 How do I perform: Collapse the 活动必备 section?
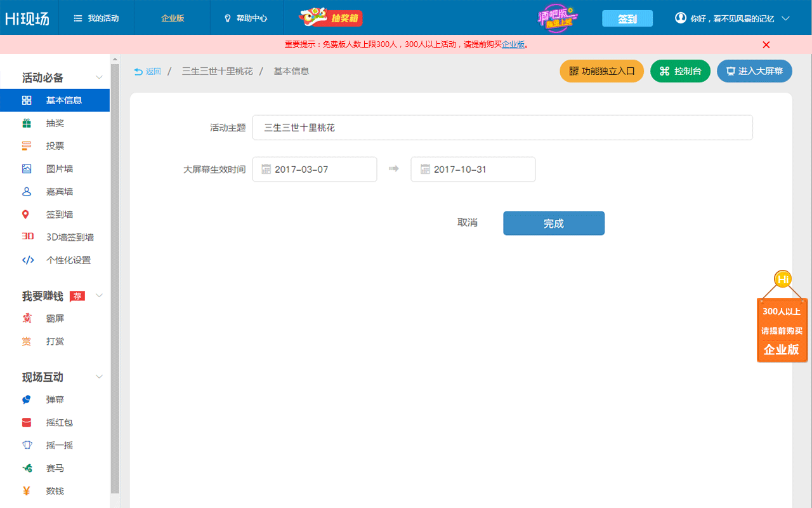pyautogui.click(x=99, y=77)
